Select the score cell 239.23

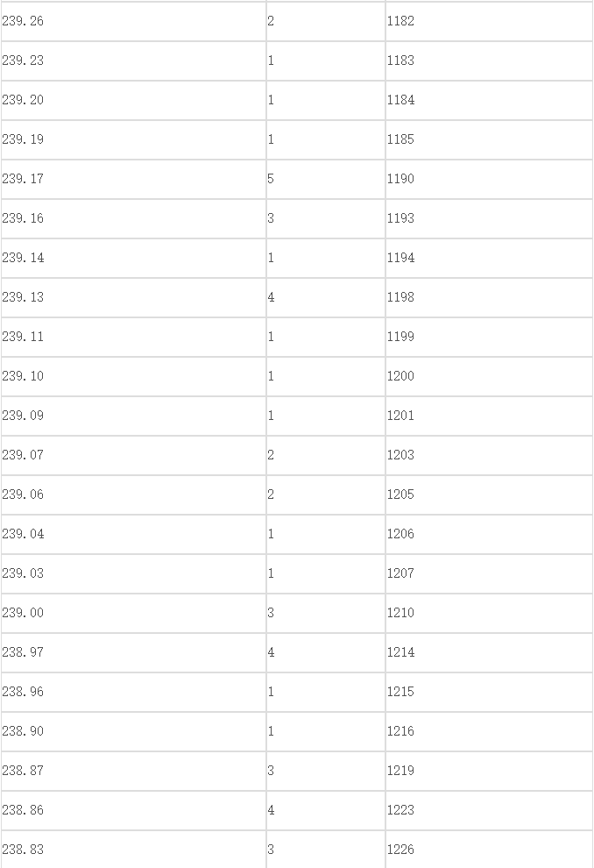tap(133, 60)
